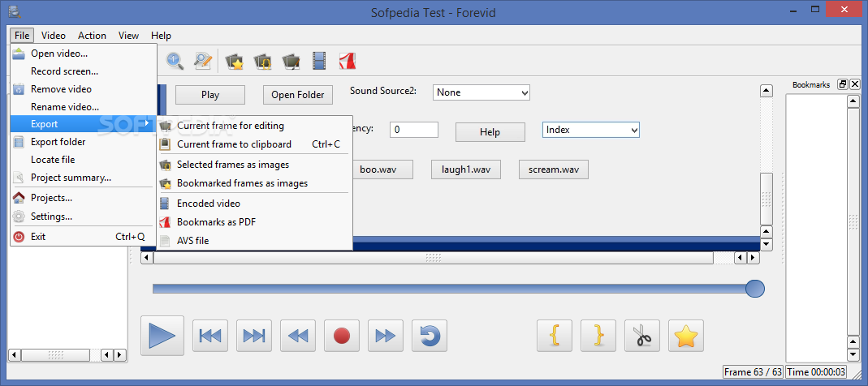Export selected frames via braces-photos toolbar icon
Viewport: 868px width, 386px height.
[x=262, y=60]
